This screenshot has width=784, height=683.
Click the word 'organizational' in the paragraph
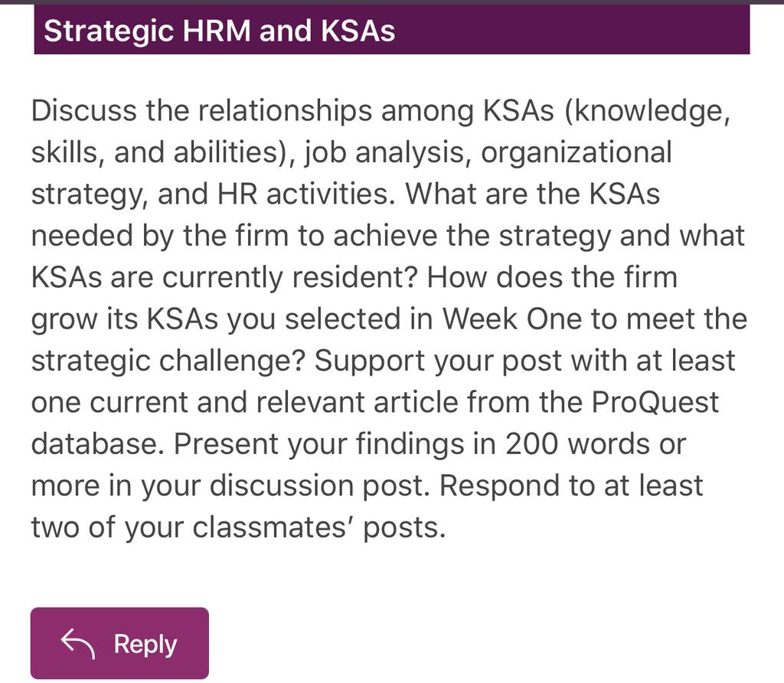click(576, 152)
